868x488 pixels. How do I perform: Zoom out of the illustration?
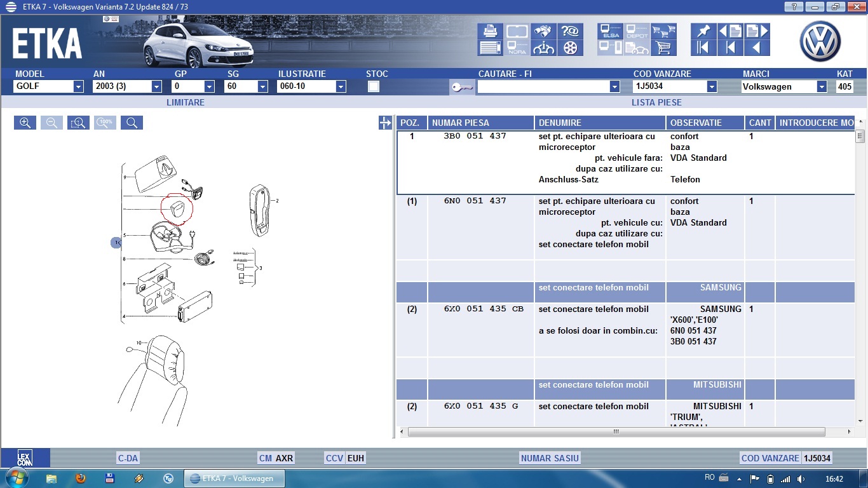coord(51,123)
